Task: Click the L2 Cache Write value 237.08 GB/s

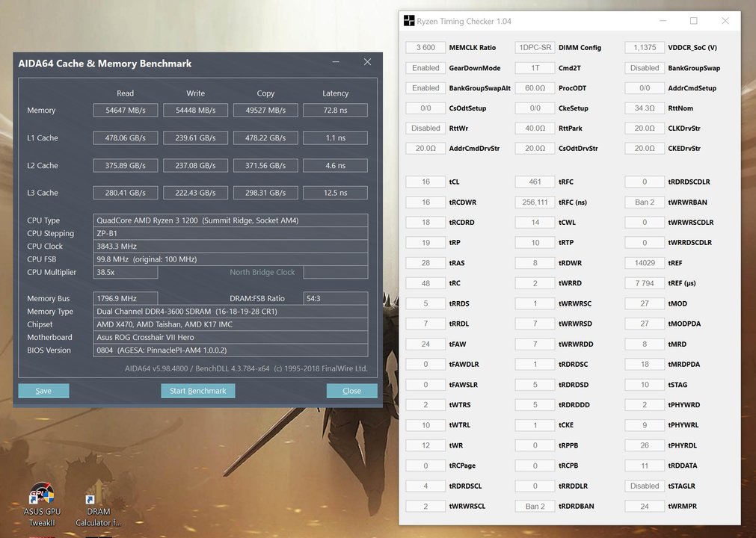Action: tap(195, 165)
